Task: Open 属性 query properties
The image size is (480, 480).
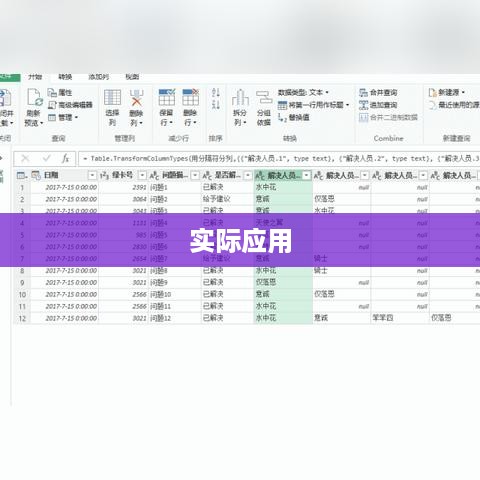Action: 60,92
